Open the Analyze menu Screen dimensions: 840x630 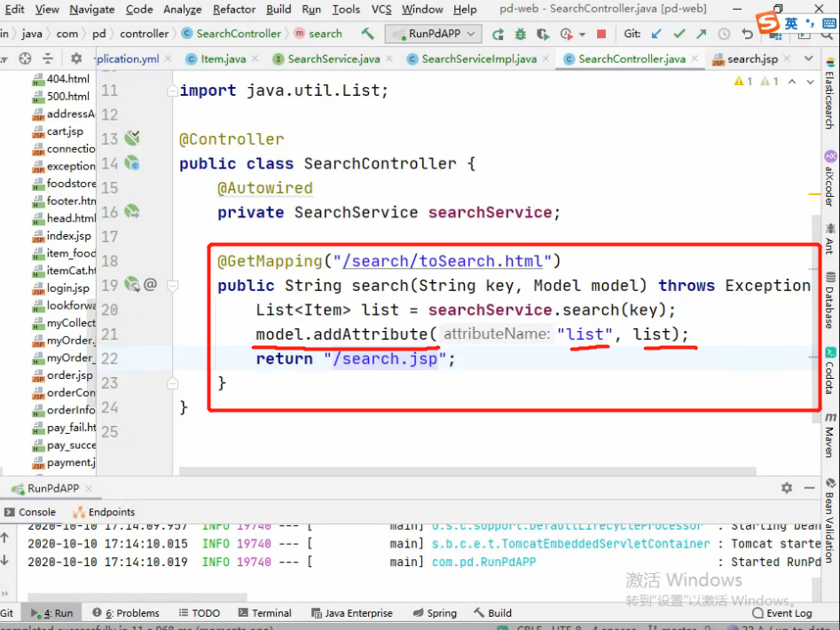tap(182, 9)
